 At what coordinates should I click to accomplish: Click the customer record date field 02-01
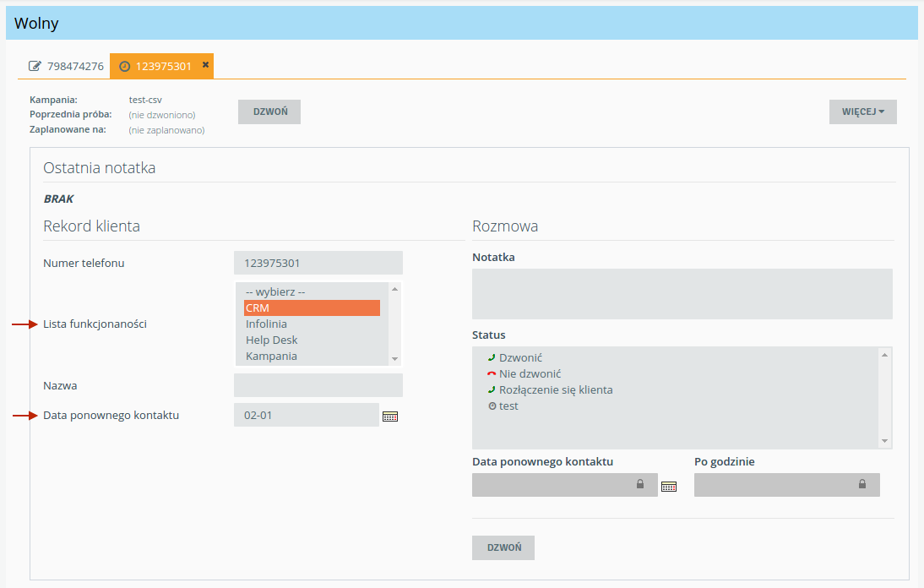(307, 415)
